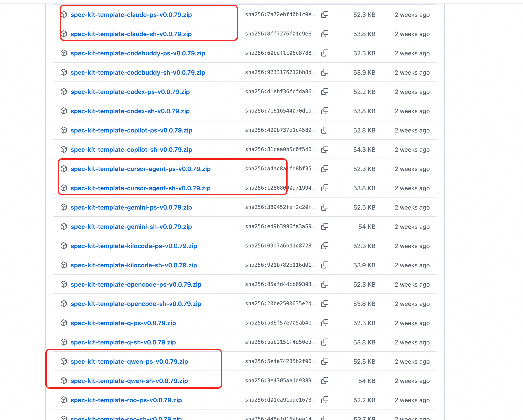Click package icon beside codex-ps zip
The width and height of the screenshot is (523, 420).
pos(64,92)
